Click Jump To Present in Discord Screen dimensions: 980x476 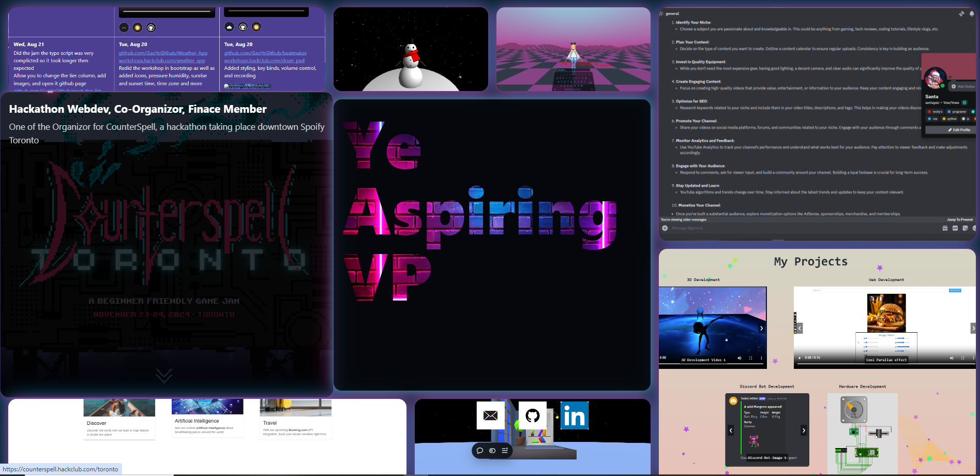coord(960,219)
